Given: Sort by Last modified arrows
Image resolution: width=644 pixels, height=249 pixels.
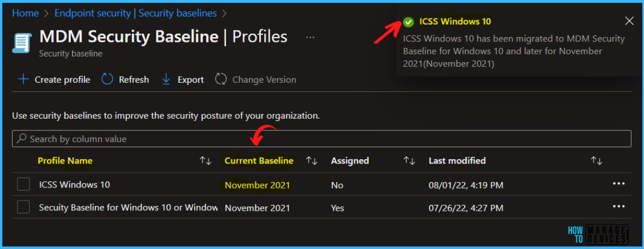Looking at the screenshot, I should [597, 161].
